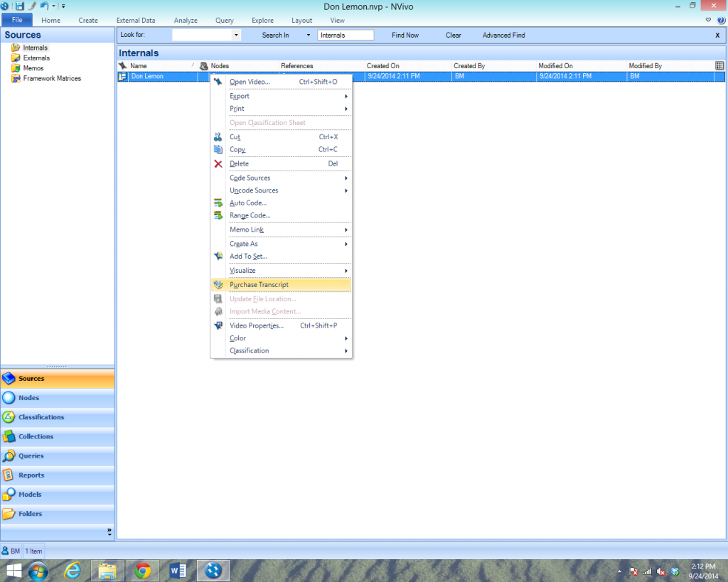728x582 pixels.
Task: Sort list by the References column
Action: click(321, 66)
